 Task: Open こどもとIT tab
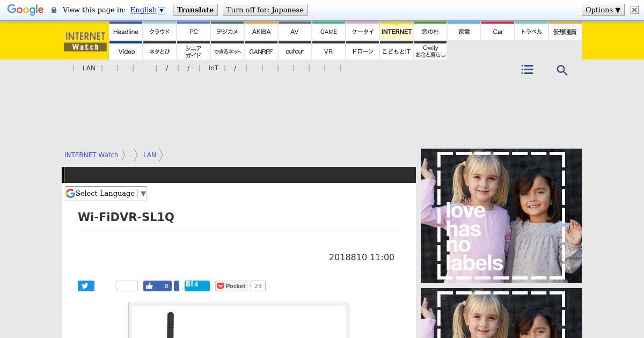[x=396, y=51]
